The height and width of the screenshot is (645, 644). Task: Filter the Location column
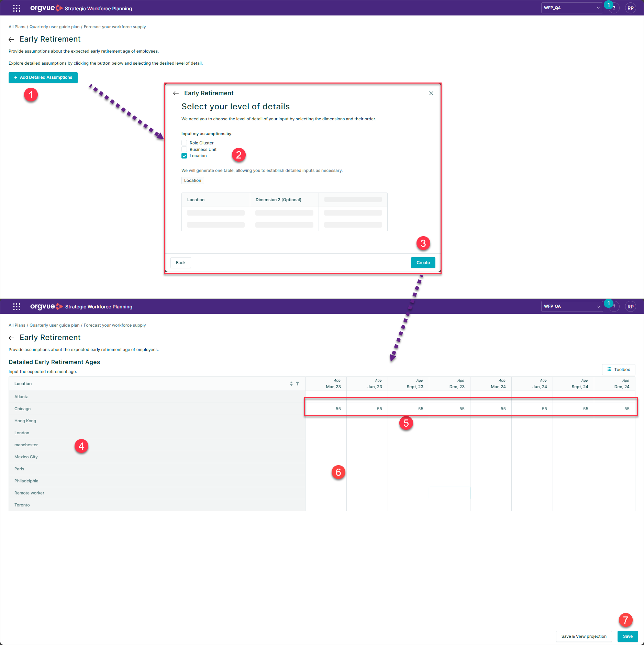point(298,384)
